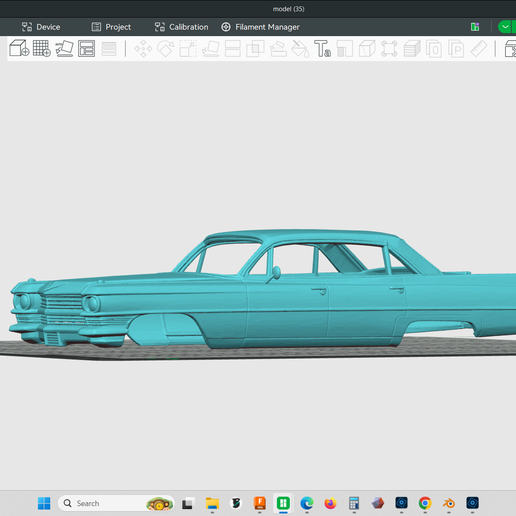Click the taskbar Search box
Image resolution: width=516 pixels, height=516 pixels.
click(x=116, y=503)
